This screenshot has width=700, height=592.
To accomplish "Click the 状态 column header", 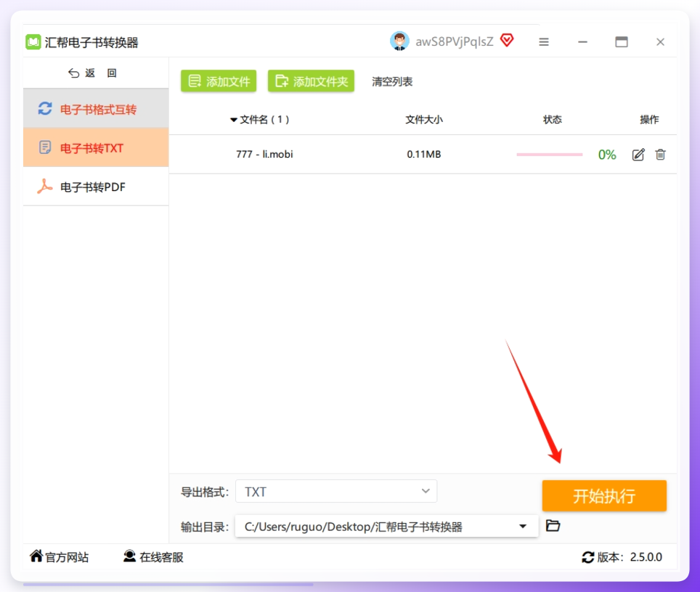I will tap(553, 120).
